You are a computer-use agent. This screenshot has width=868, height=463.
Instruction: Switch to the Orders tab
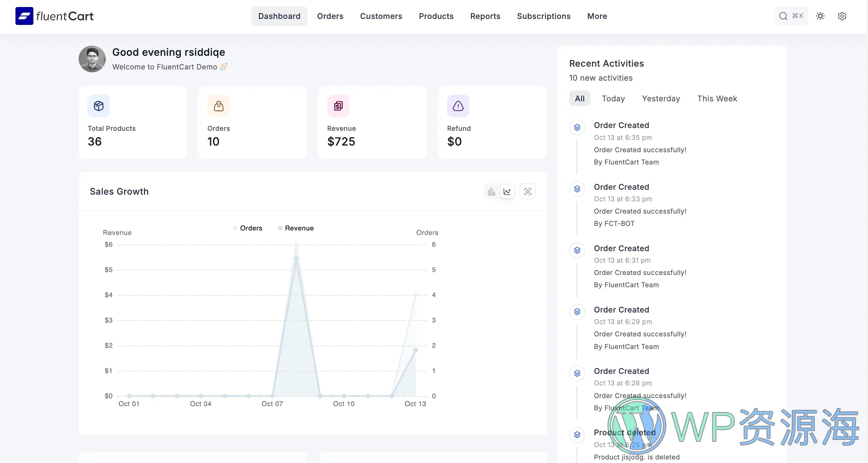click(330, 16)
